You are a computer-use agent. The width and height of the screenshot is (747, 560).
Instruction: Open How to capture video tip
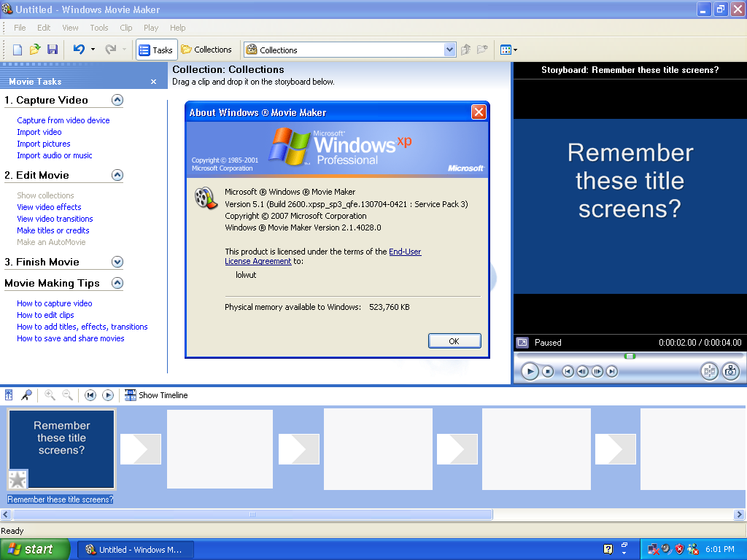click(x=54, y=303)
